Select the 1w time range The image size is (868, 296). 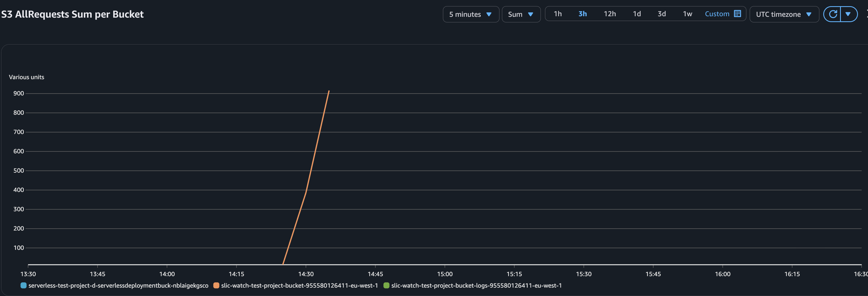coord(687,14)
